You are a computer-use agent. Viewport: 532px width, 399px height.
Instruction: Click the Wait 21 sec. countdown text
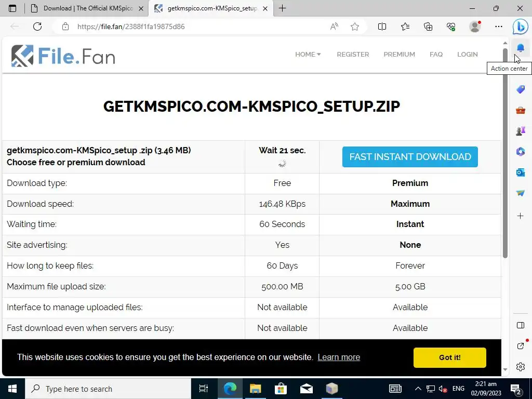tap(282, 150)
